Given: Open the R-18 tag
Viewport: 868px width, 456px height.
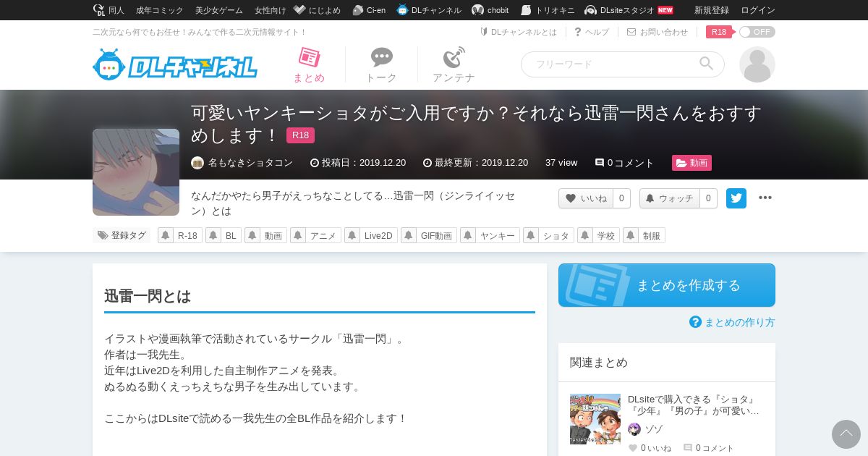Looking at the screenshot, I should click(187, 235).
